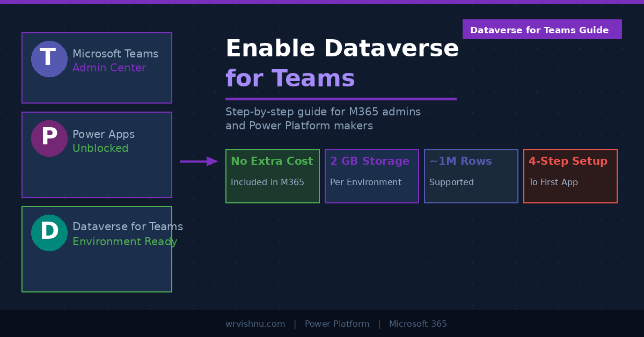
Task: Click the 'Dataverse for Teams' card label
Action: pyautogui.click(x=128, y=227)
